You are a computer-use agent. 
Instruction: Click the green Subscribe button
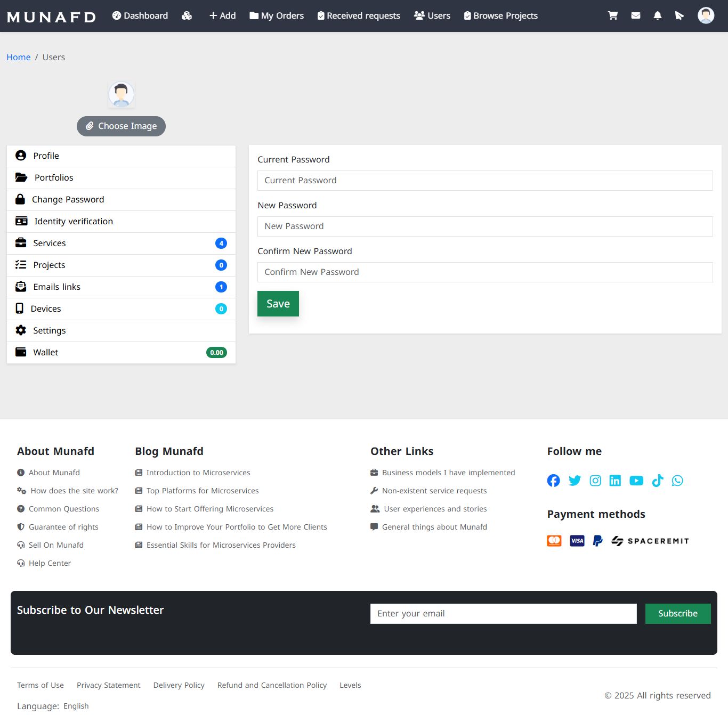click(x=678, y=614)
